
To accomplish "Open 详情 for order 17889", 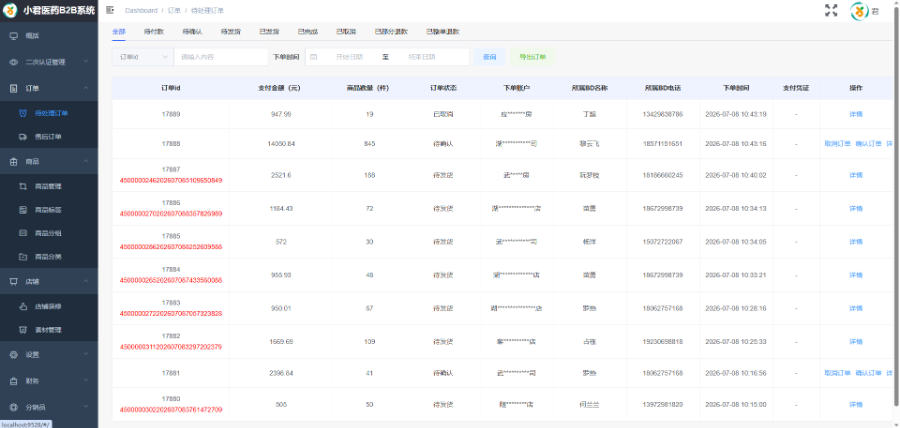I will point(856,114).
